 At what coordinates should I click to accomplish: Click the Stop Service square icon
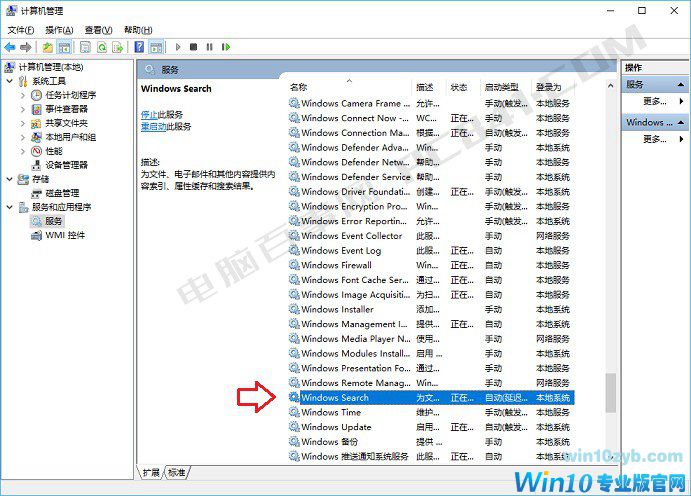193,47
